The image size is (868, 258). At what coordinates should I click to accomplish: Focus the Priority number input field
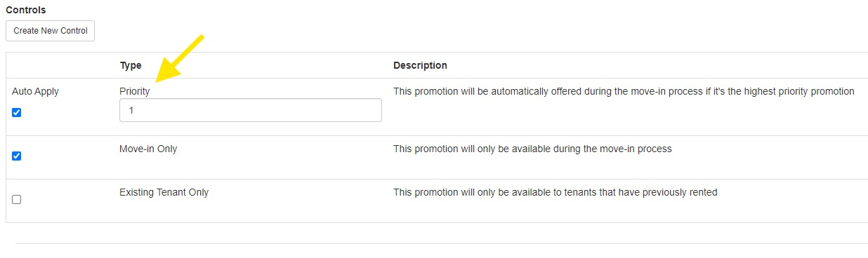coord(251,110)
